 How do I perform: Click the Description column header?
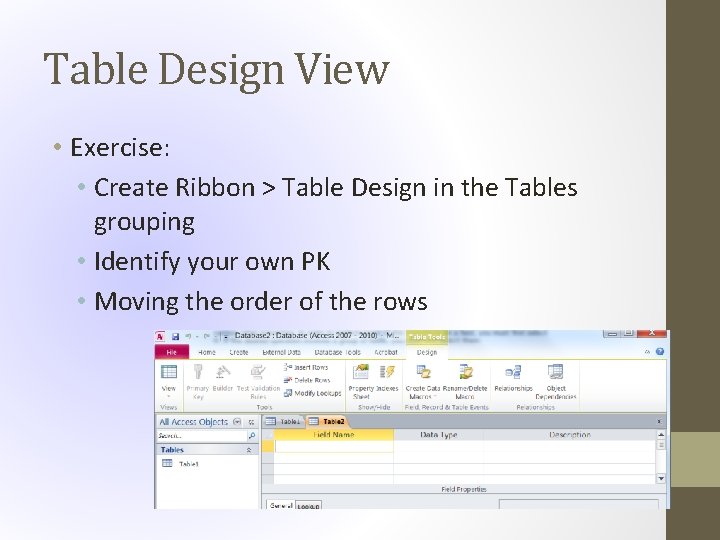[x=570, y=434]
